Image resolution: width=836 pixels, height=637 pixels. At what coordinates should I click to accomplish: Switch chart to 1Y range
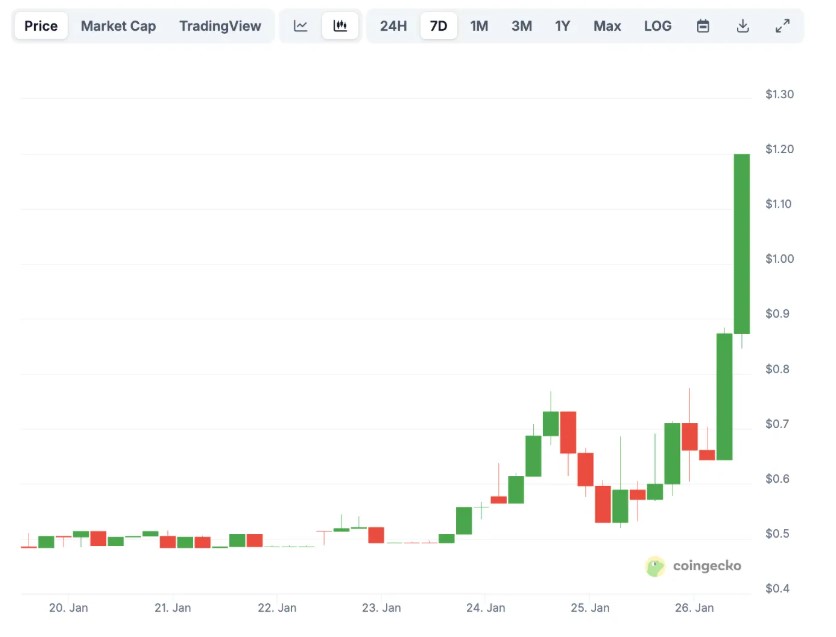563,26
